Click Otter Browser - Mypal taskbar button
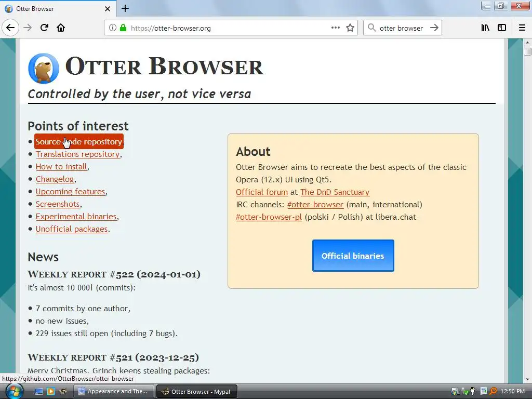Image resolution: width=532 pixels, height=399 pixels. pyautogui.click(x=197, y=392)
